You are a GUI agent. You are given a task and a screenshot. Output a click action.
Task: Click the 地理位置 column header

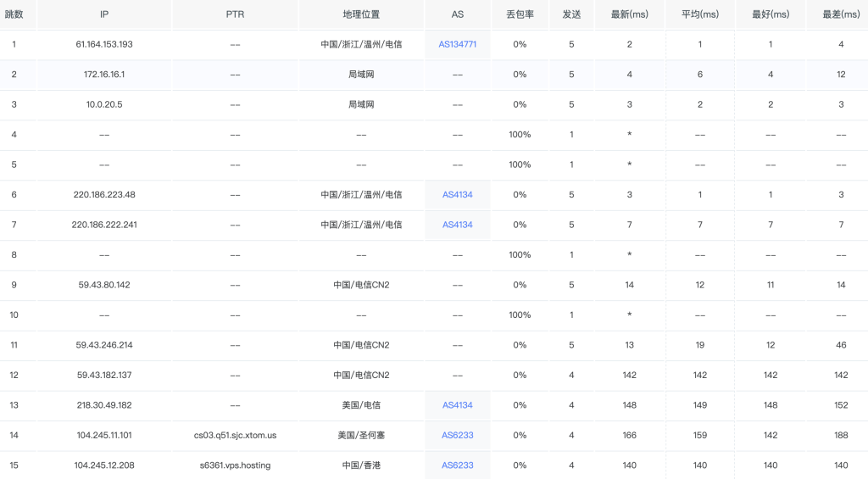[361, 14]
